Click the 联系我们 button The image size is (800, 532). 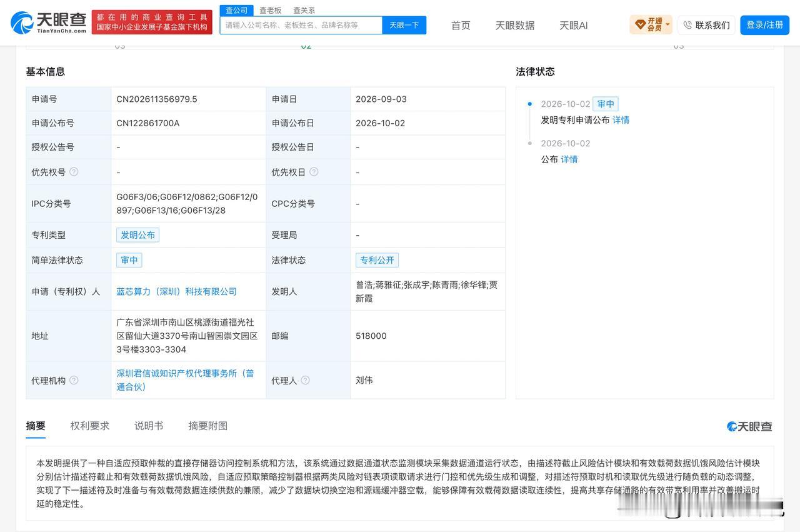(x=706, y=25)
